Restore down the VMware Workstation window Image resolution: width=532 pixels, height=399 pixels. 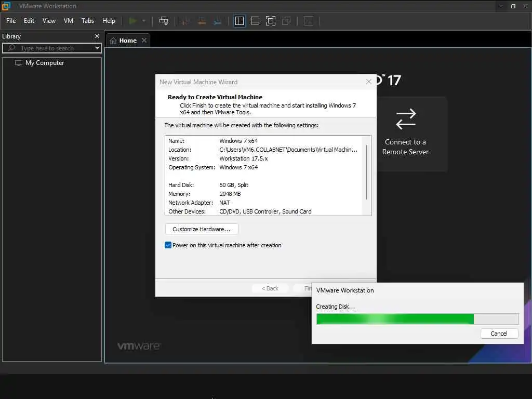click(513, 6)
